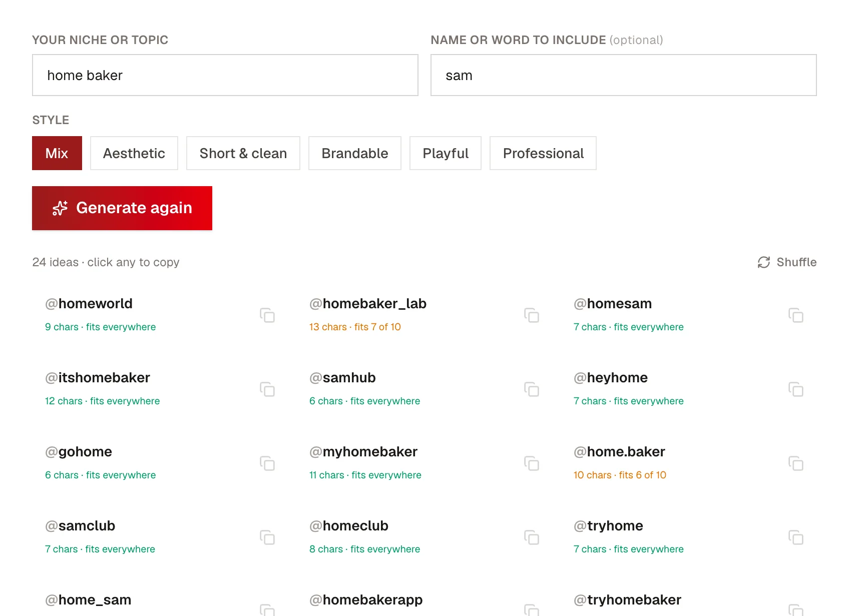This screenshot has height=616, width=849.
Task: Copy the @home.baker username
Action: point(796,463)
